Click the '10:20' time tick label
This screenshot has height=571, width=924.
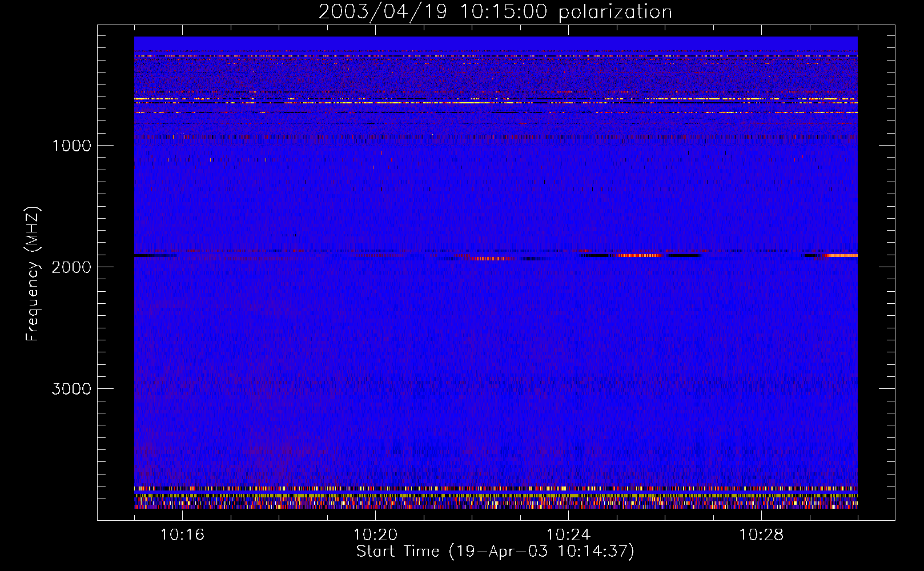click(375, 535)
